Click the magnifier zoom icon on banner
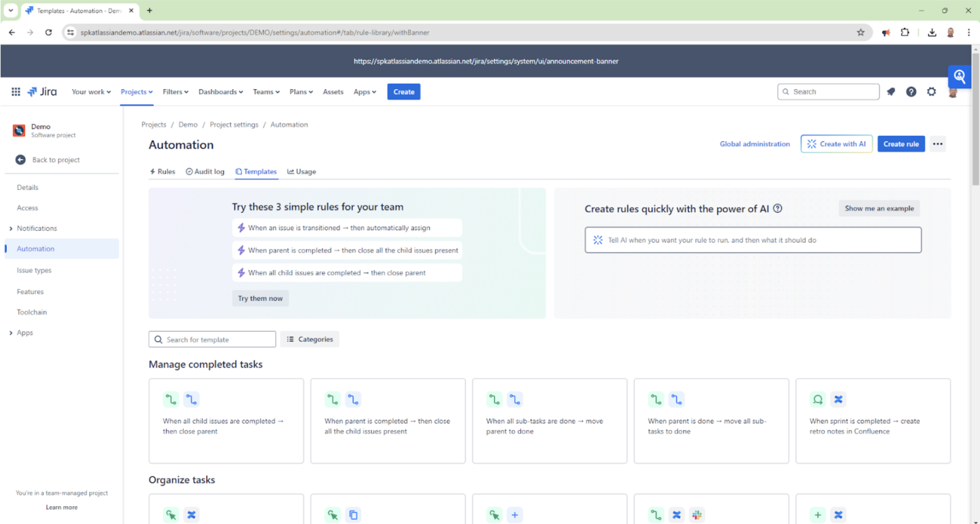This screenshot has height=524, width=980. pos(959,76)
